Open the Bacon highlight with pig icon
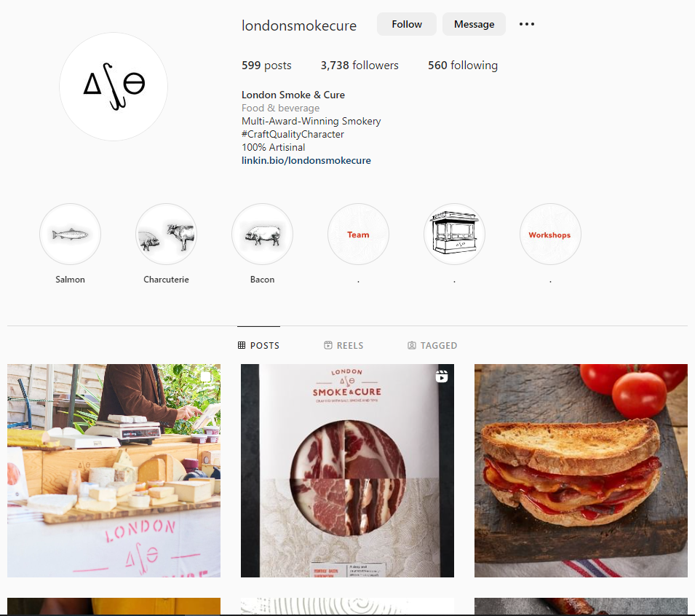Viewport: 695px width, 616px height. 263,234
